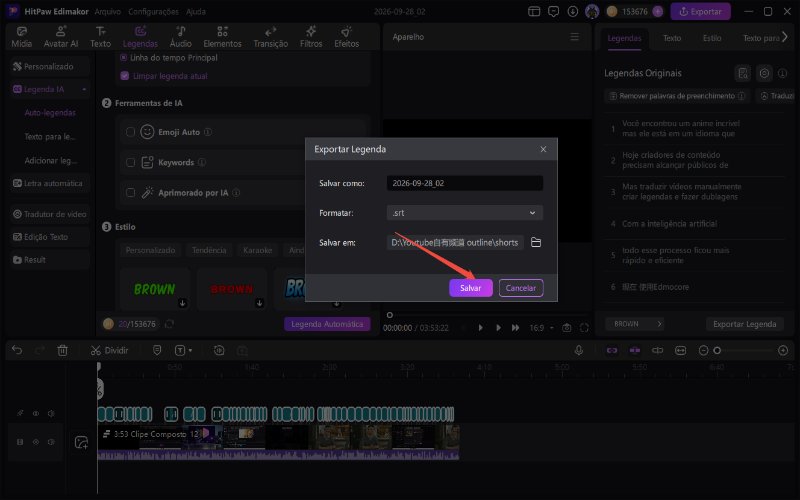Click the timeline zoom slider handle
Screen dimensions: 800x500
pos(717,351)
